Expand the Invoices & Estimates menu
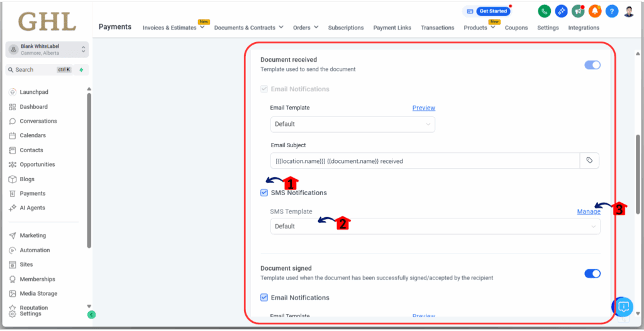644x331 pixels. pos(174,28)
